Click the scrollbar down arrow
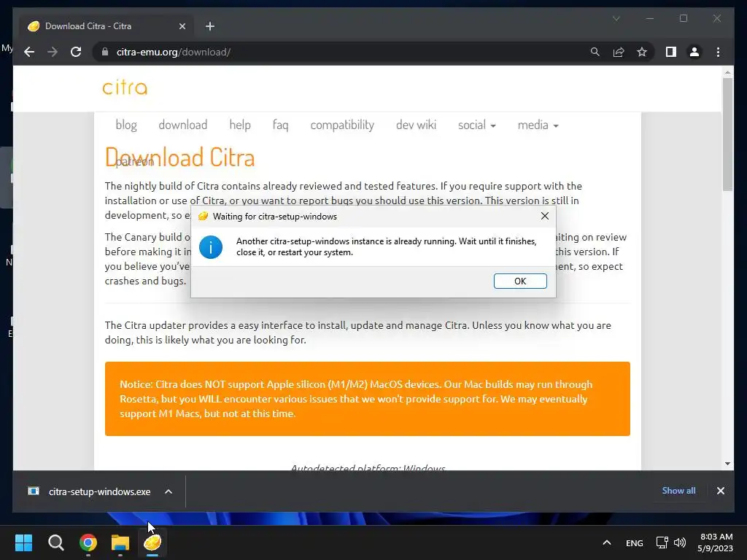 click(727, 463)
